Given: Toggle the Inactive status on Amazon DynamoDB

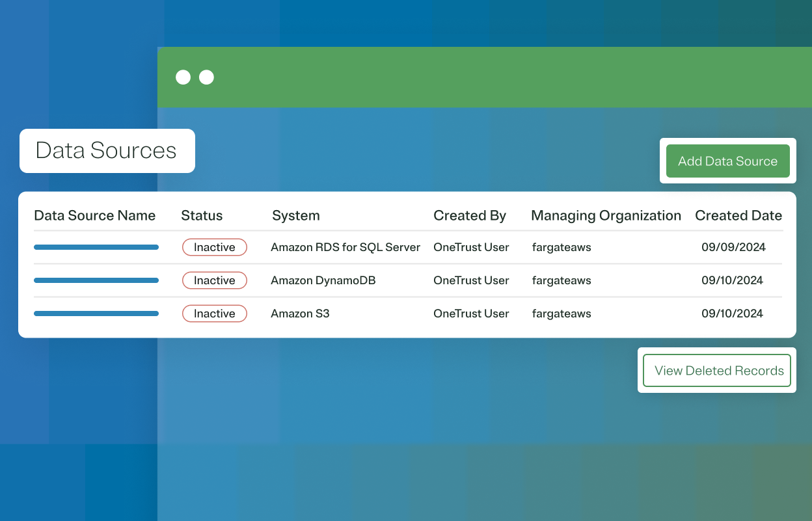Looking at the screenshot, I should pos(215,280).
